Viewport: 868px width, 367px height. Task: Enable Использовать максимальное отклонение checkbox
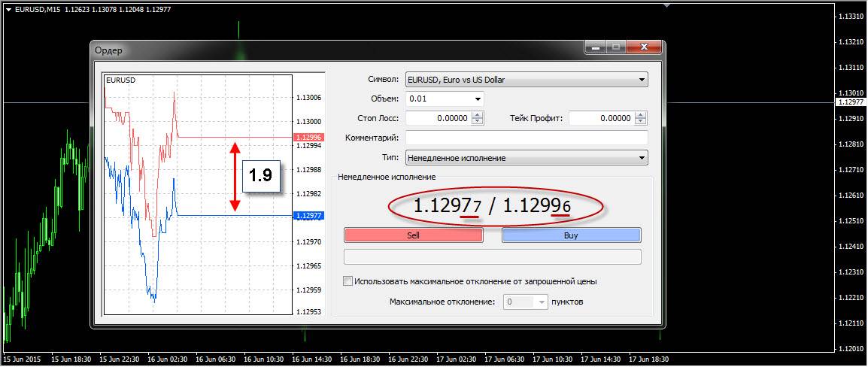point(348,281)
